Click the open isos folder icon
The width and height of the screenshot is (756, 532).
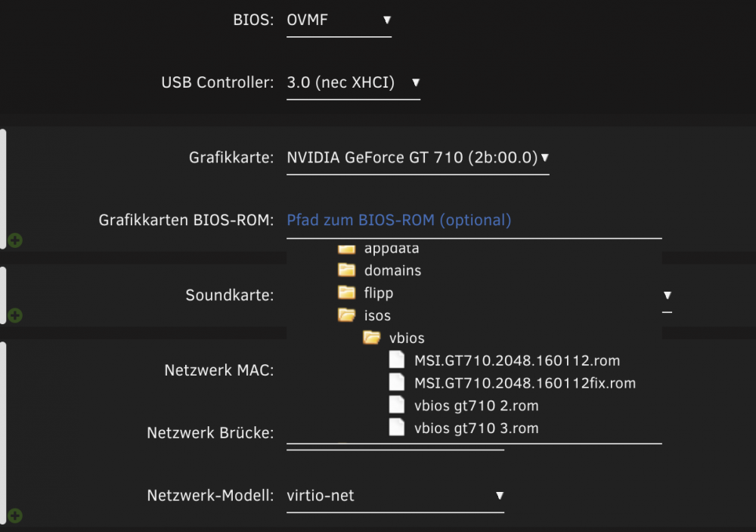[347, 315]
